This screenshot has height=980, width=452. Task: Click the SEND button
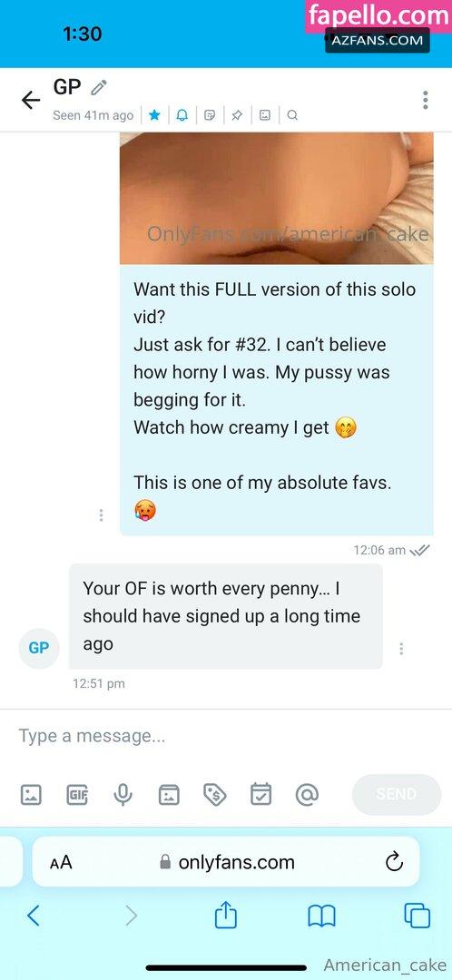click(x=397, y=794)
